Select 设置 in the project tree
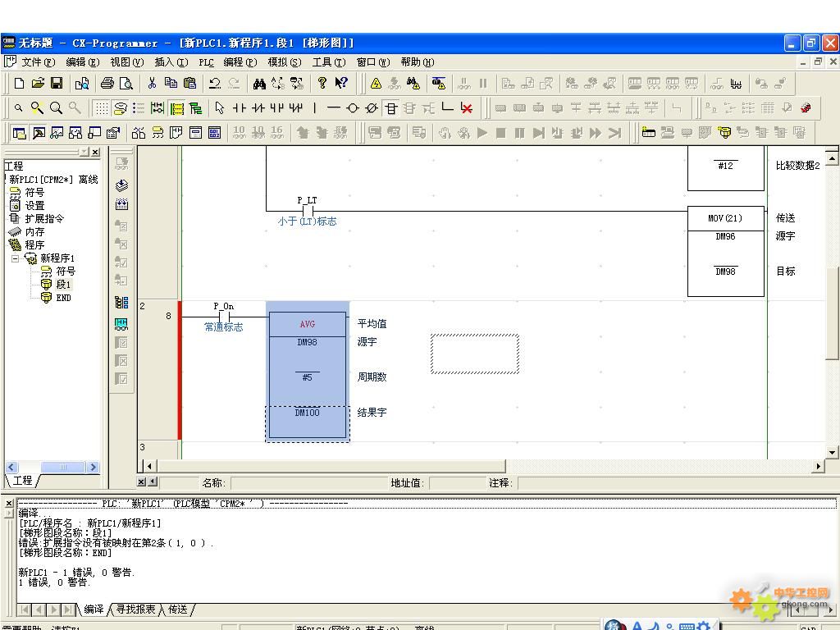840x630 pixels. 34,206
